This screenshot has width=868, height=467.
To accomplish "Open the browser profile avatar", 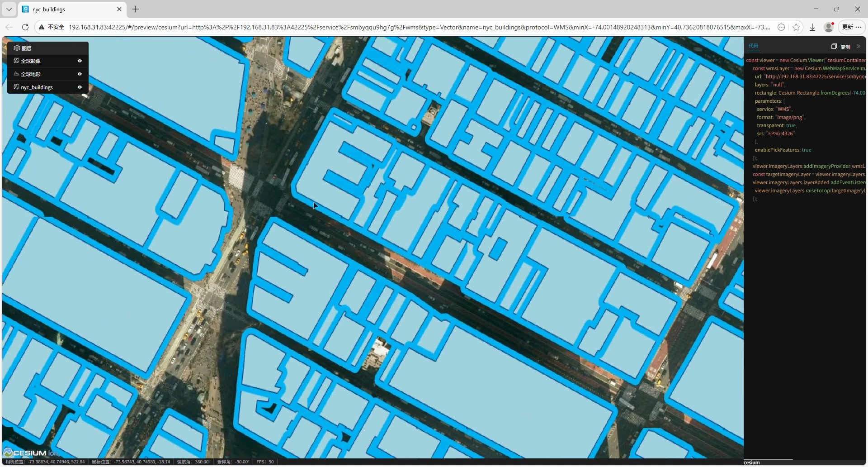I will 829,27.
